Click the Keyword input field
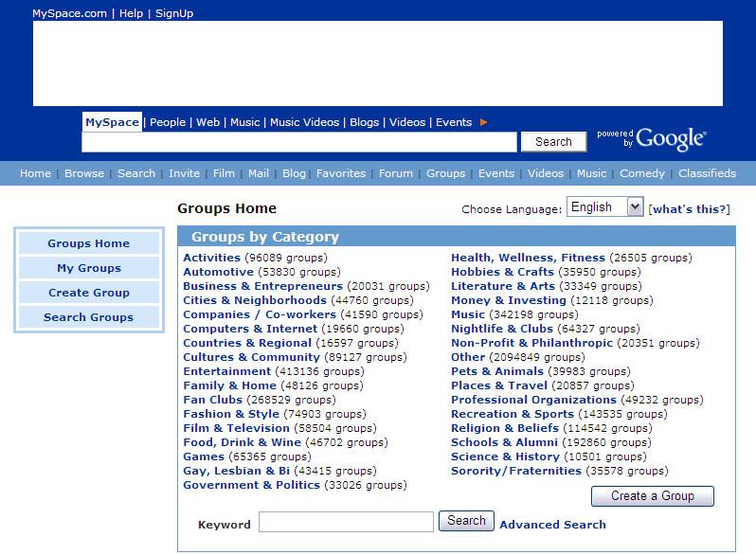This screenshot has width=756, height=555. pos(346,522)
